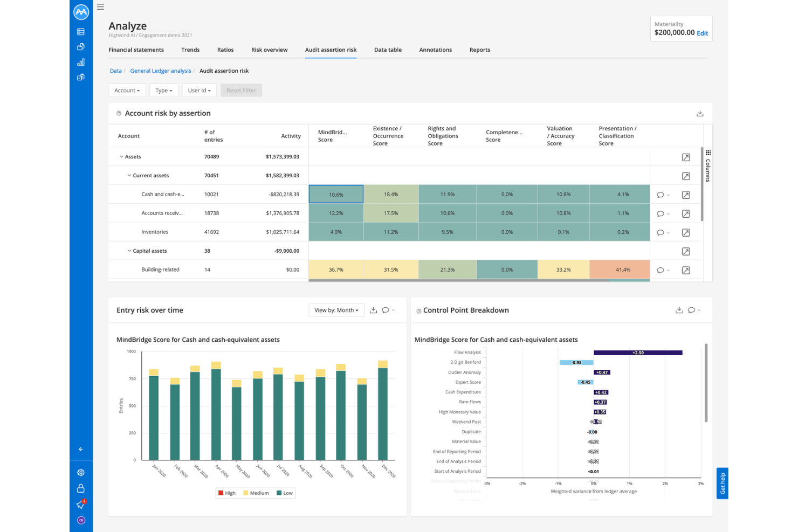Collapse the sidebar with the left arrow
Viewport: 798px width, 532px height.
click(81, 449)
